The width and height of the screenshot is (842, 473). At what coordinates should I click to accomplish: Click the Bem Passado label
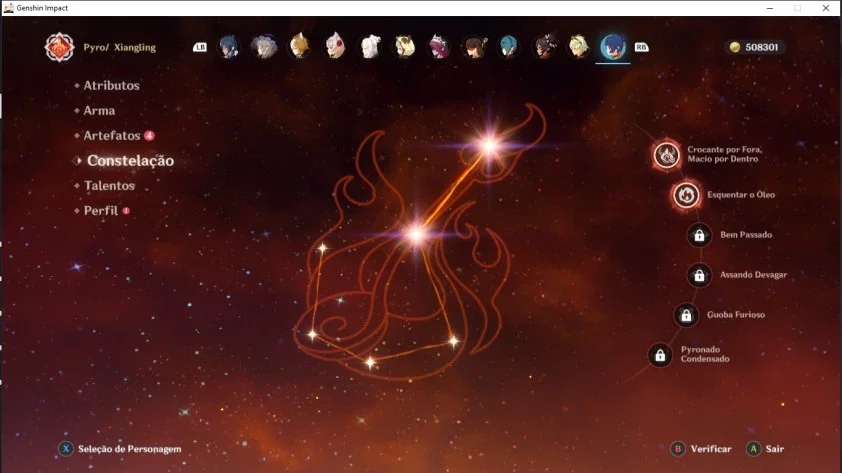point(746,235)
